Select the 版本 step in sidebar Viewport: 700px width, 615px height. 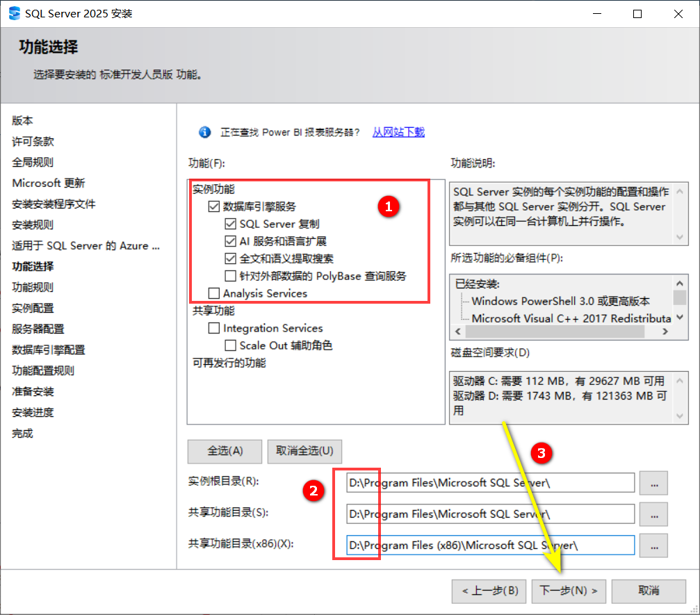point(22,120)
